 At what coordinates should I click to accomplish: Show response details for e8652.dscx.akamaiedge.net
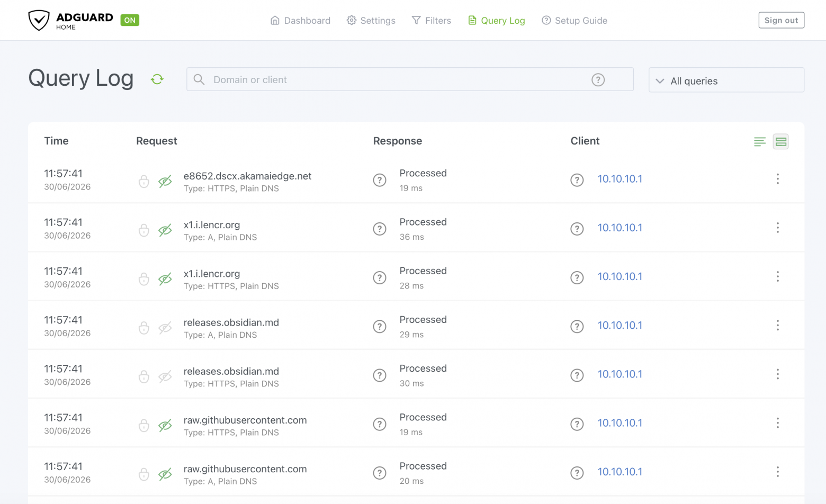(380, 180)
